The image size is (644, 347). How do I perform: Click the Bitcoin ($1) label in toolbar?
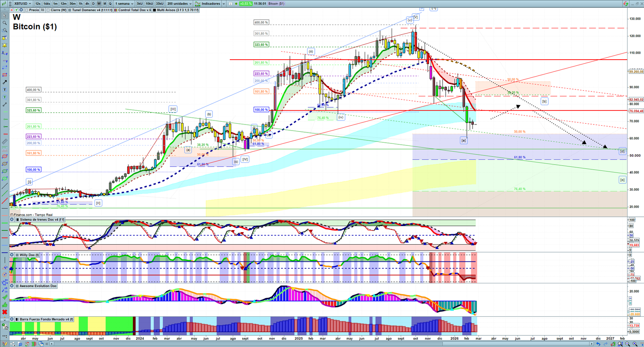click(277, 4)
